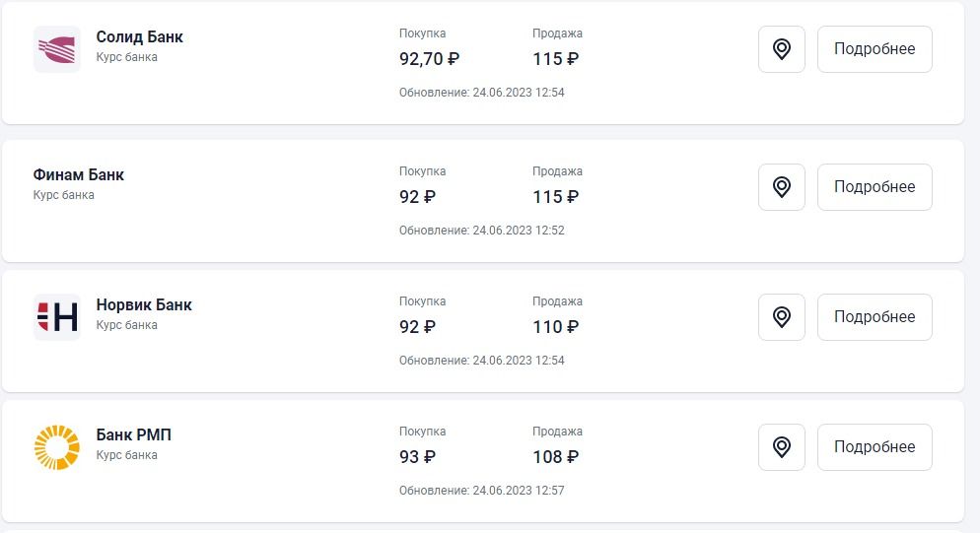Open the Солид Банк name link
The width and height of the screenshot is (980, 533).
click(139, 37)
